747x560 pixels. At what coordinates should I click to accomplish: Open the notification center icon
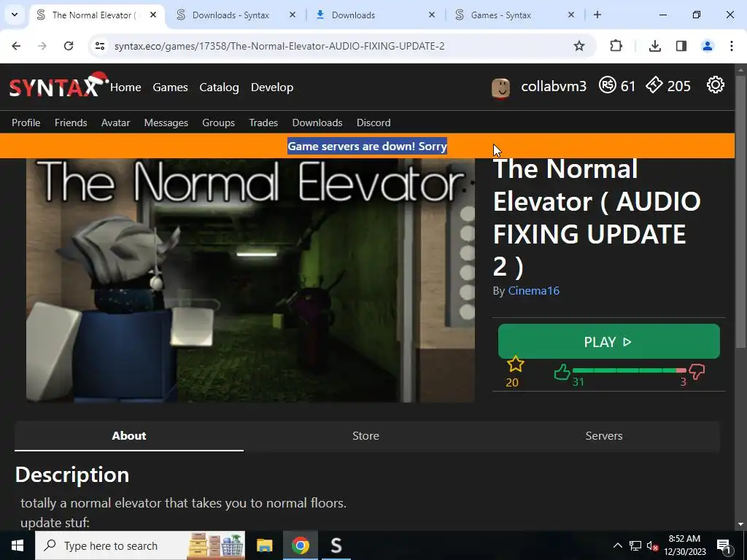[x=724, y=545]
